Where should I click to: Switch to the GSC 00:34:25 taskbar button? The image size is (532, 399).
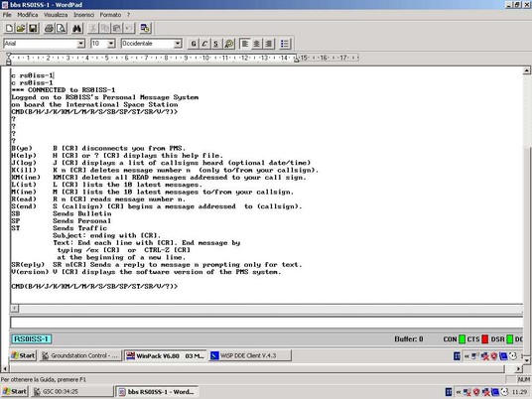click(72, 391)
